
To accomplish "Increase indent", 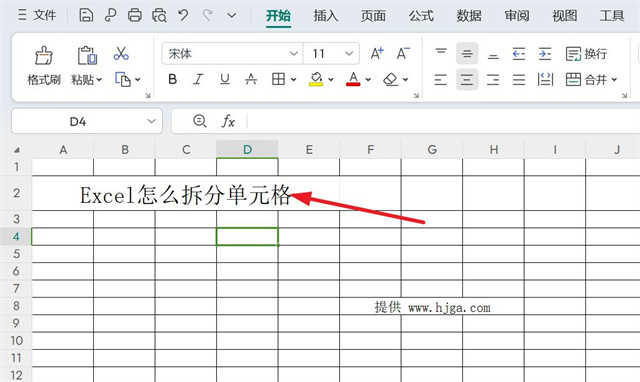I will [x=545, y=53].
